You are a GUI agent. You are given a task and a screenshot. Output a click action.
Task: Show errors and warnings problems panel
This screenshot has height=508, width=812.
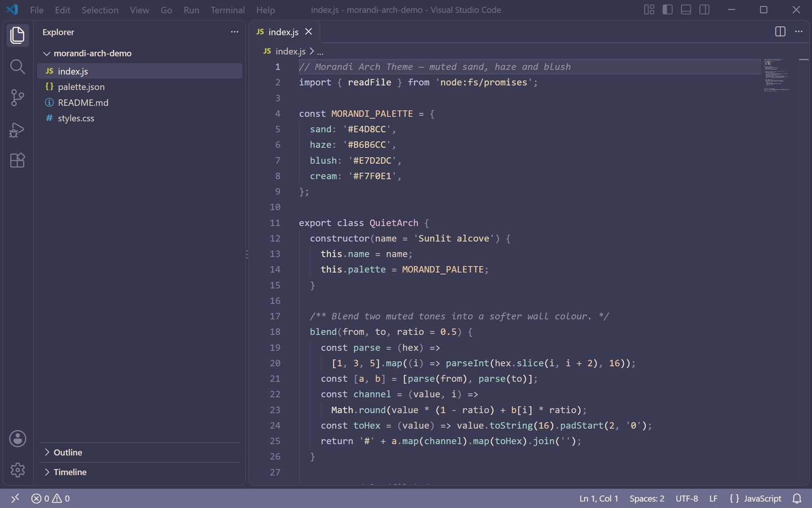tap(51, 498)
